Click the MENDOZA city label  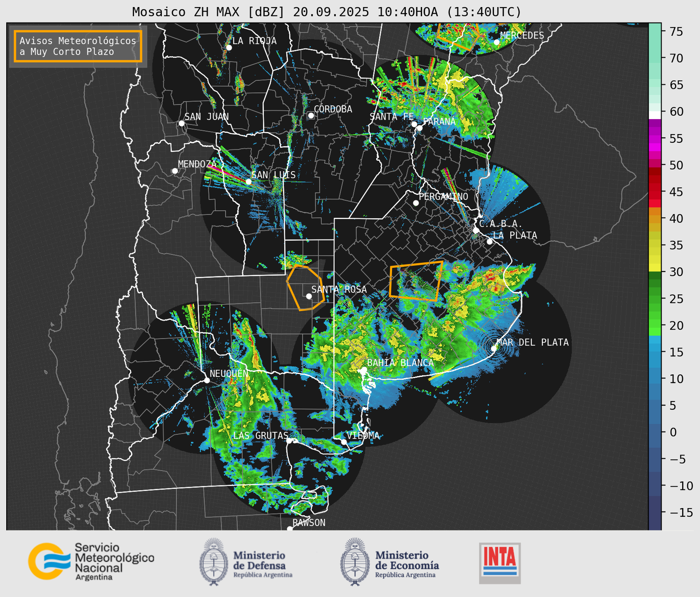point(197,164)
